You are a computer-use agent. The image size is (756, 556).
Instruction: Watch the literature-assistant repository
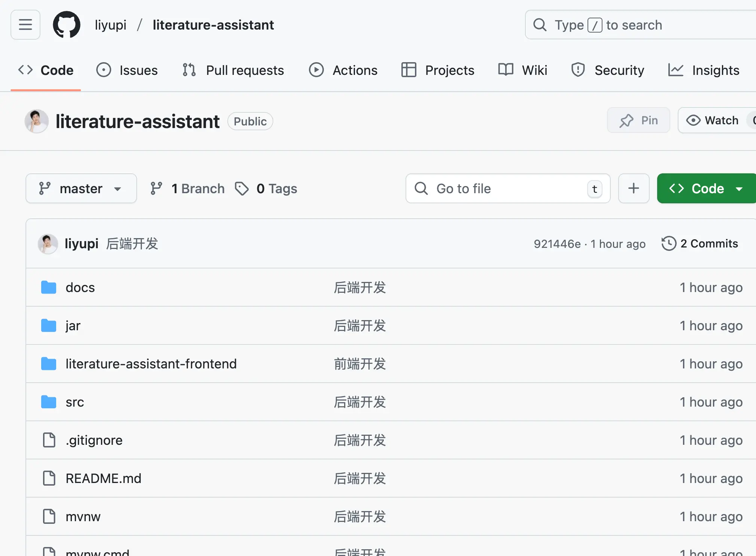tap(713, 120)
